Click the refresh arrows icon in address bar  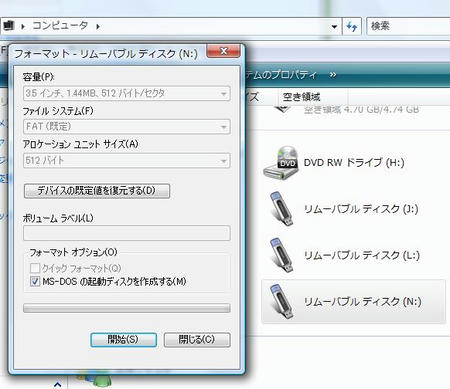(x=352, y=26)
